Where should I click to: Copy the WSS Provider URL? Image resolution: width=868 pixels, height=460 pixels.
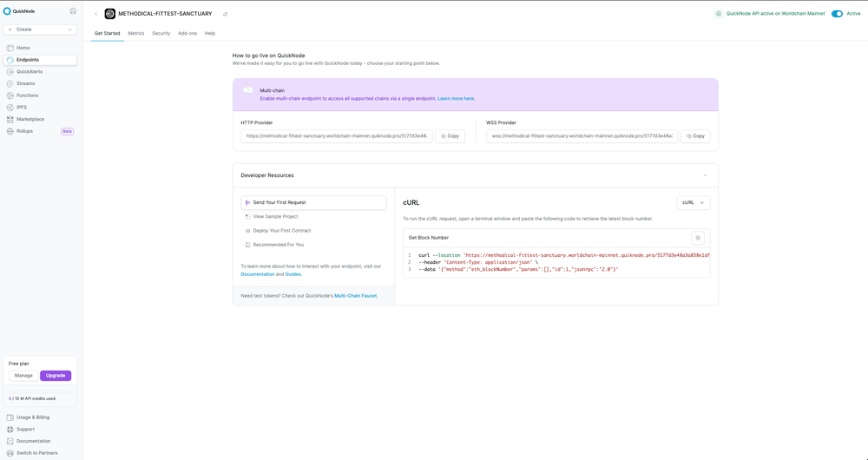[x=695, y=136]
